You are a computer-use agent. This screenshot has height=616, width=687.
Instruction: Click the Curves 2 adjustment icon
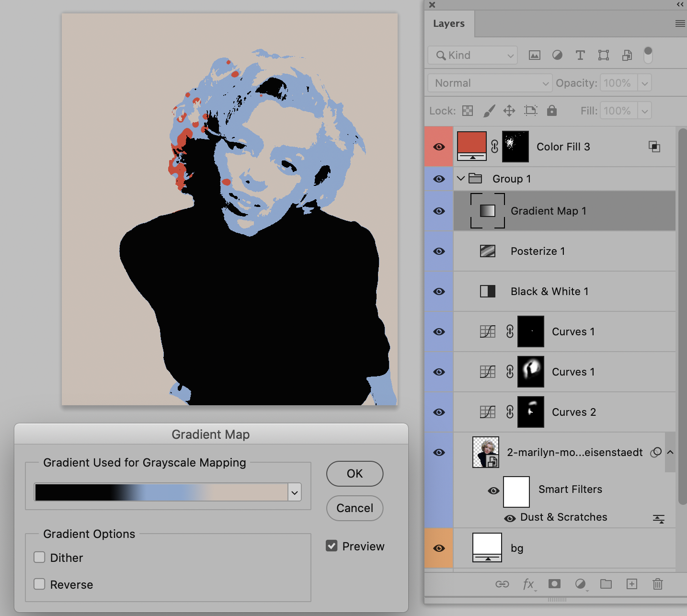488,412
